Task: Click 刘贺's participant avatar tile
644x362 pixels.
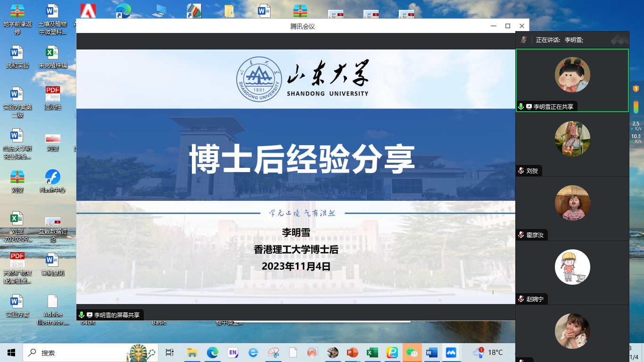Action: click(572, 139)
